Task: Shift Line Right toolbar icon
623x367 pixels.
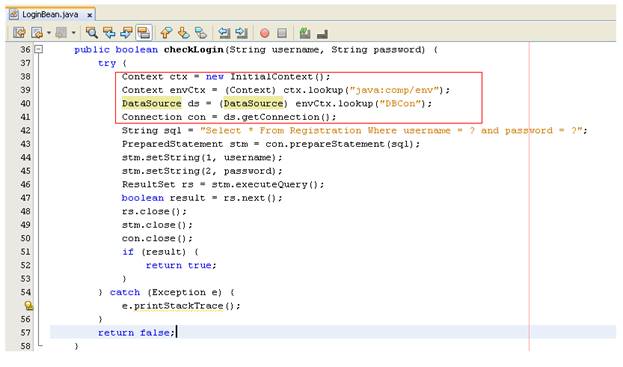Action: [241, 33]
